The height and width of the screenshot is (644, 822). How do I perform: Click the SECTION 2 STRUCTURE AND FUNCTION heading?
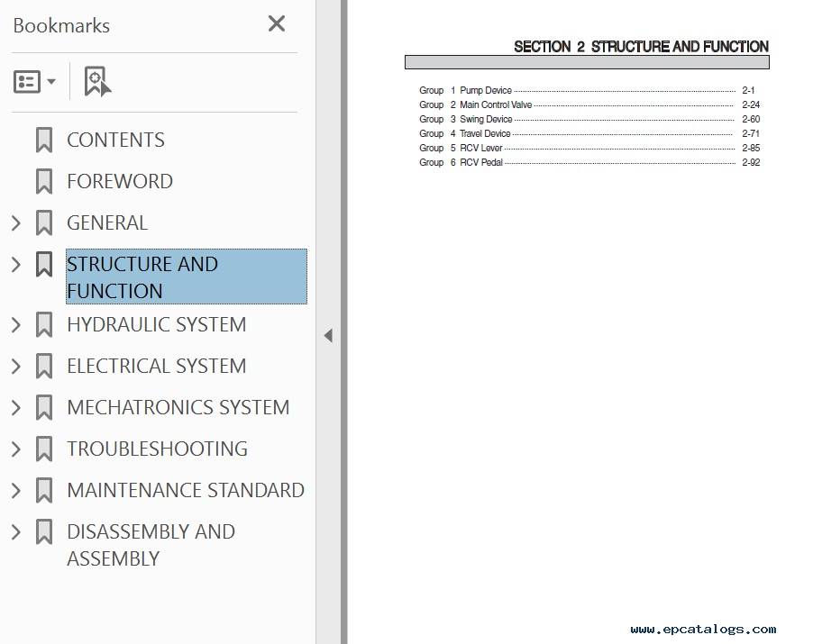pyautogui.click(x=641, y=47)
